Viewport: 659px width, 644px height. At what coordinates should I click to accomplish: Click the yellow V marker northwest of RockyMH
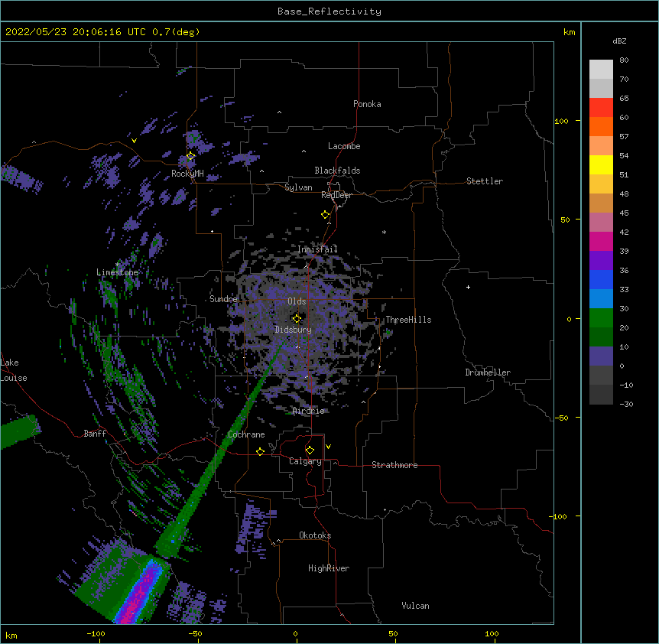pos(134,141)
